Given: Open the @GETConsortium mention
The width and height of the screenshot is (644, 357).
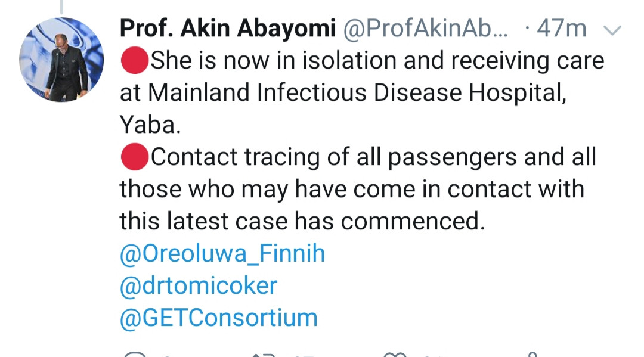Looking at the screenshot, I should [x=218, y=318].
